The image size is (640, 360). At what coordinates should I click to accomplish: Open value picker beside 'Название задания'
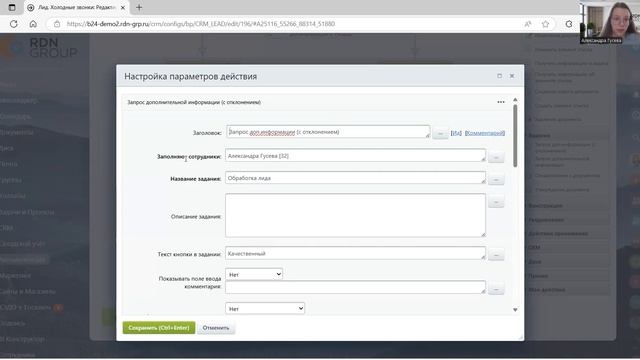496,180
